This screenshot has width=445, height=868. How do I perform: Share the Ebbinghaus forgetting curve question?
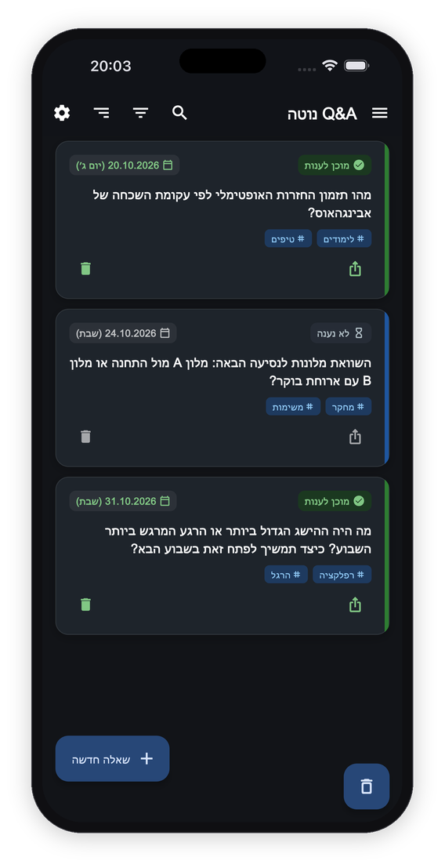(x=355, y=269)
